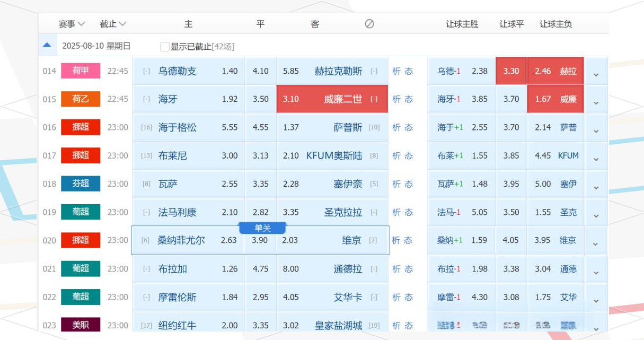Click the 荷乙 league badge for match 015
Viewport: 644px width, 340px height.
(x=81, y=99)
